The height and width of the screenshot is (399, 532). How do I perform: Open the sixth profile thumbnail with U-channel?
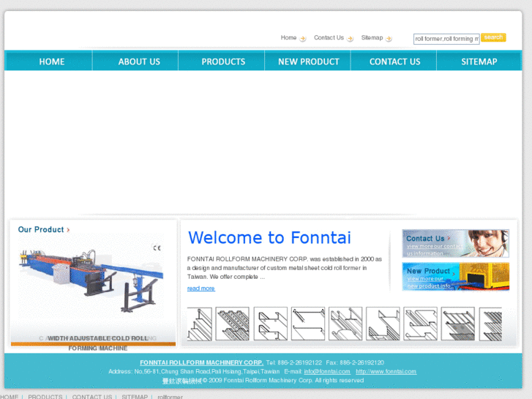click(x=383, y=324)
